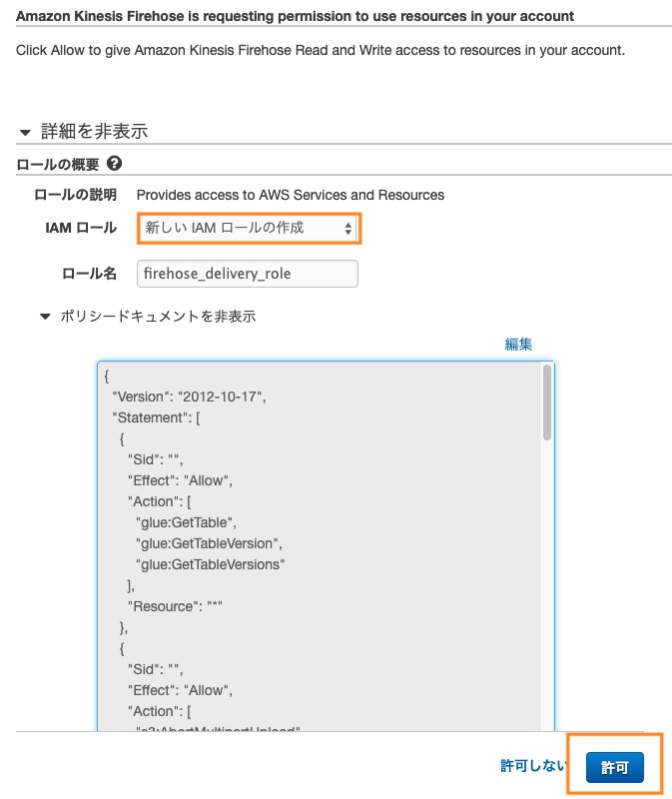Image resolution: width=672 pixels, height=799 pixels.
Task: Click the ロールの概要 heading label
Action: coord(58,164)
